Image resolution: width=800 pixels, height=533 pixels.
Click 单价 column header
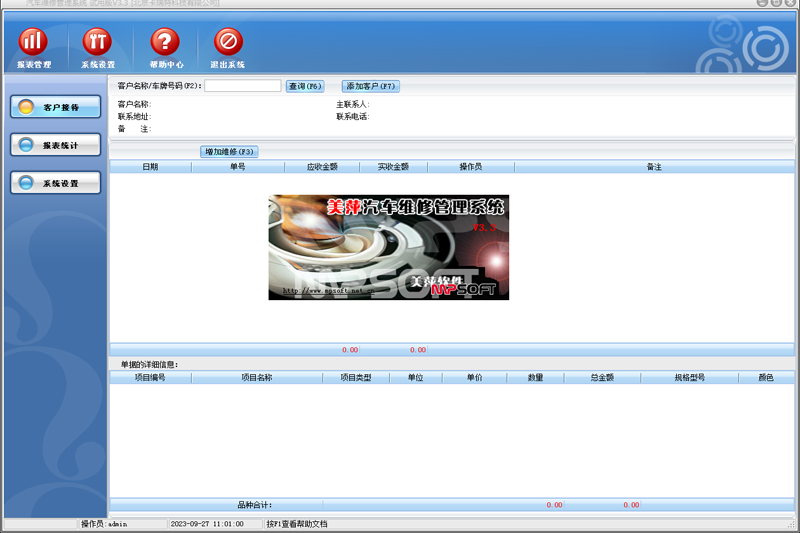[474, 377]
